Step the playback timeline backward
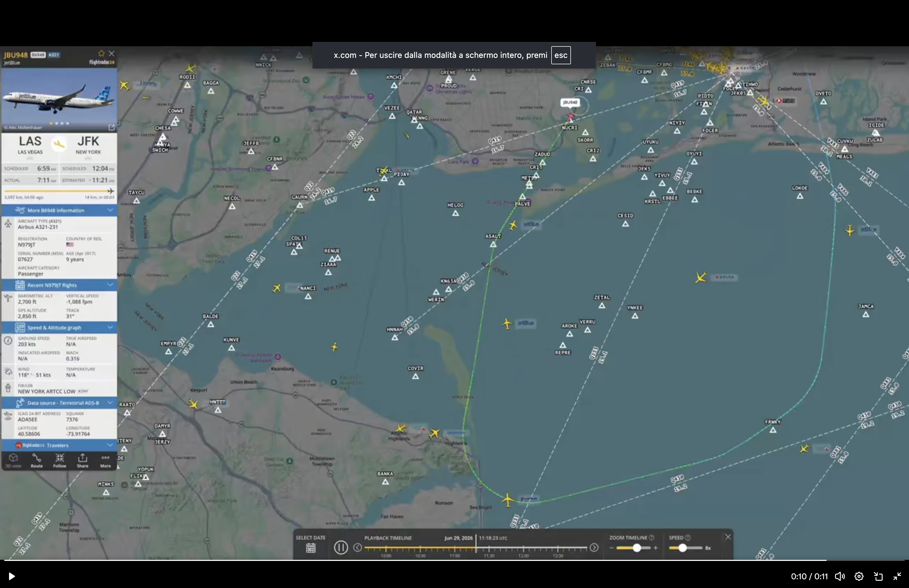The width and height of the screenshot is (909, 588). (357, 548)
